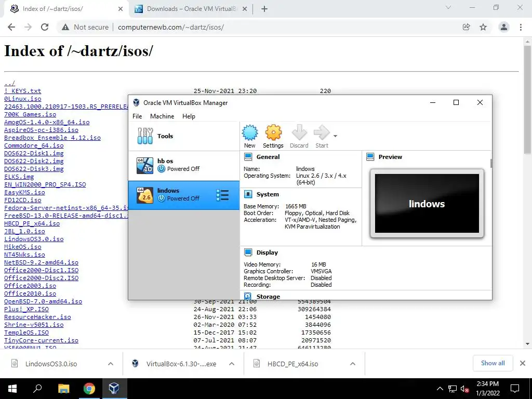Screen dimensions: 532x399
Task: Open File Explorer from the taskbar
Action: pos(63,389)
